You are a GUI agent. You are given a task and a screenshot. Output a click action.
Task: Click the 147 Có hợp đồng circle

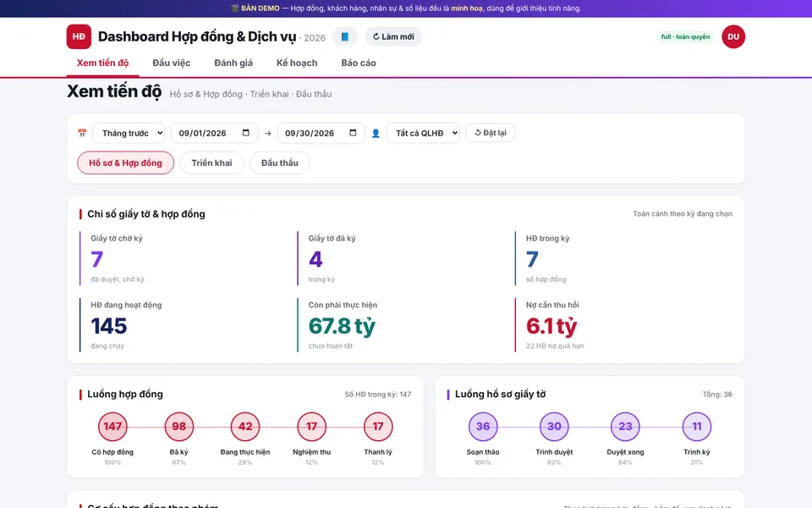pos(112,426)
